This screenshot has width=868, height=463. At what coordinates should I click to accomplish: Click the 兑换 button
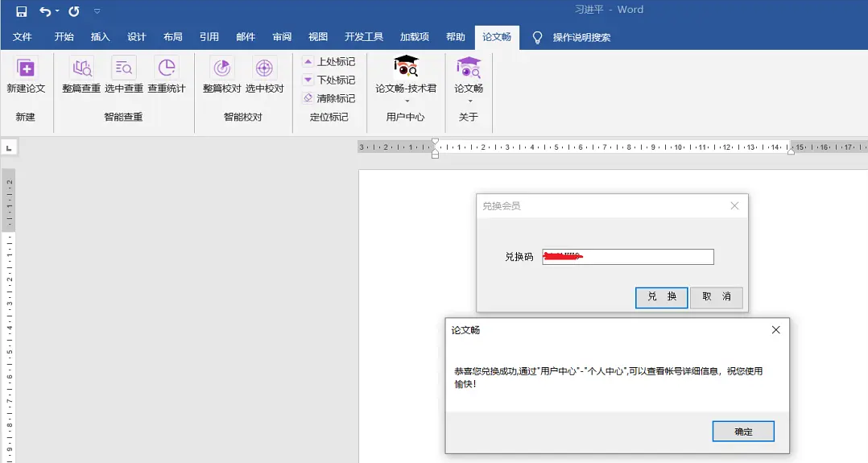click(x=662, y=297)
